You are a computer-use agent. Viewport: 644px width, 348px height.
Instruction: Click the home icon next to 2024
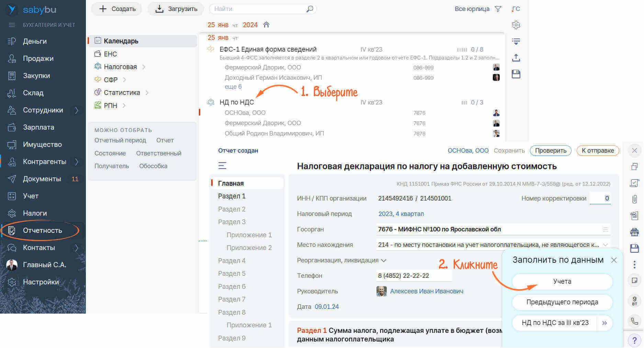tap(266, 25)
